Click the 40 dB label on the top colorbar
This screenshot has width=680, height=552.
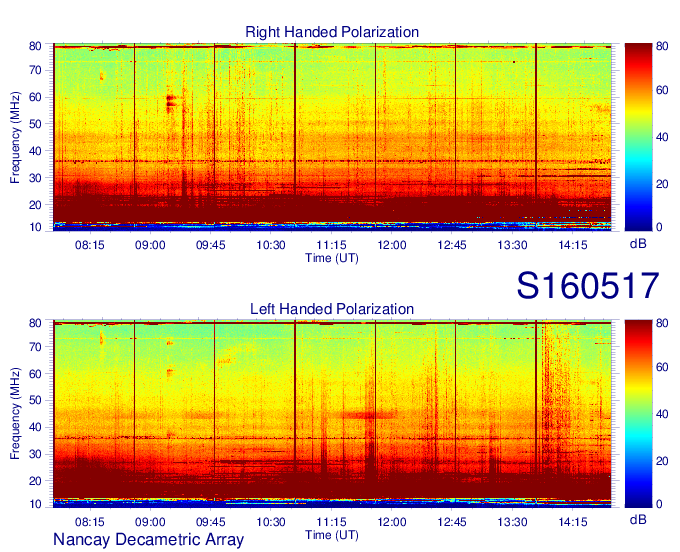(662, 137)
